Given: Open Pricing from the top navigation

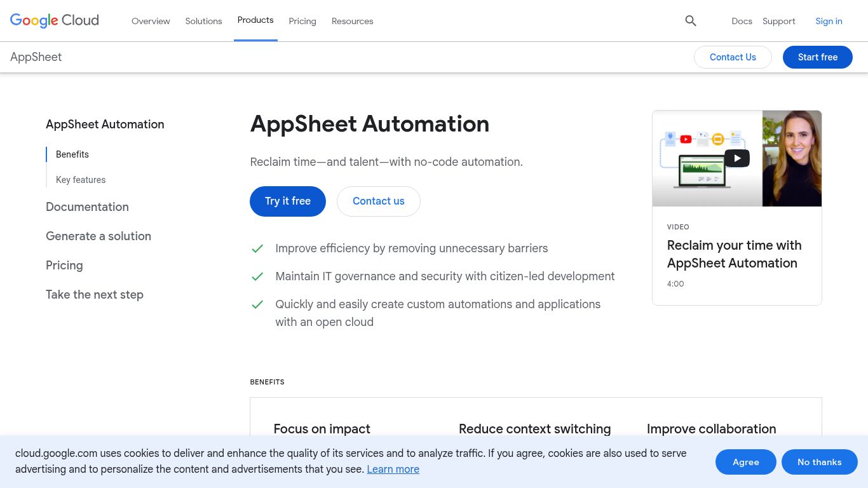Looking at the screenshot, I should point(302,21).
